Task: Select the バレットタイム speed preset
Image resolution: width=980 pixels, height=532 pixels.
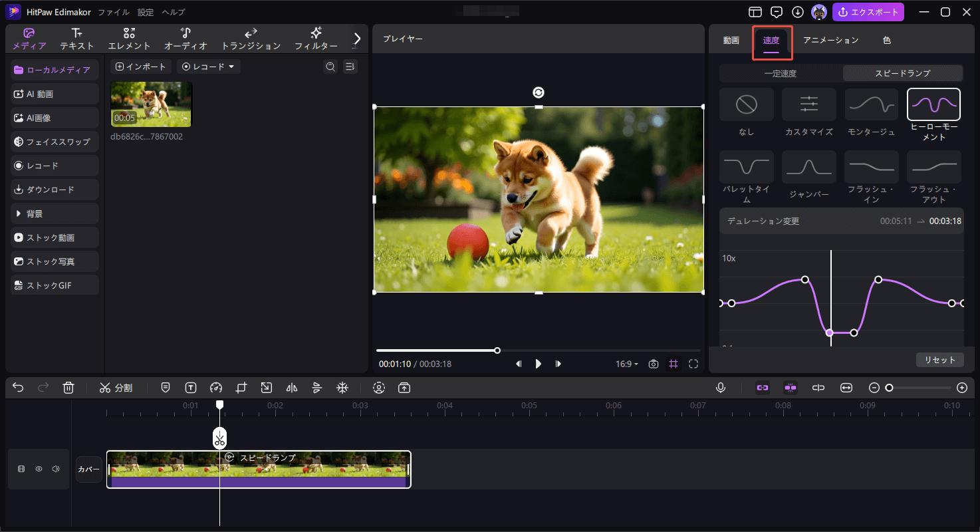Action: (747, 168)
